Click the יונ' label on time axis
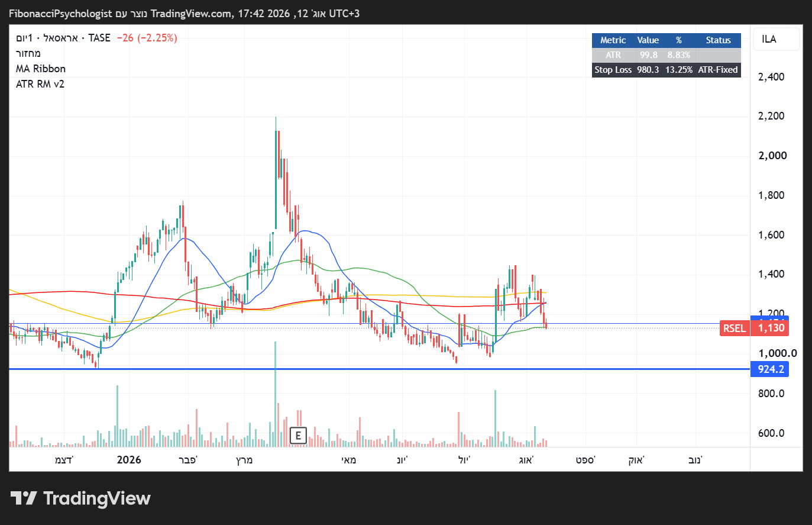The image size is (812, 525). tap(402, 460)
